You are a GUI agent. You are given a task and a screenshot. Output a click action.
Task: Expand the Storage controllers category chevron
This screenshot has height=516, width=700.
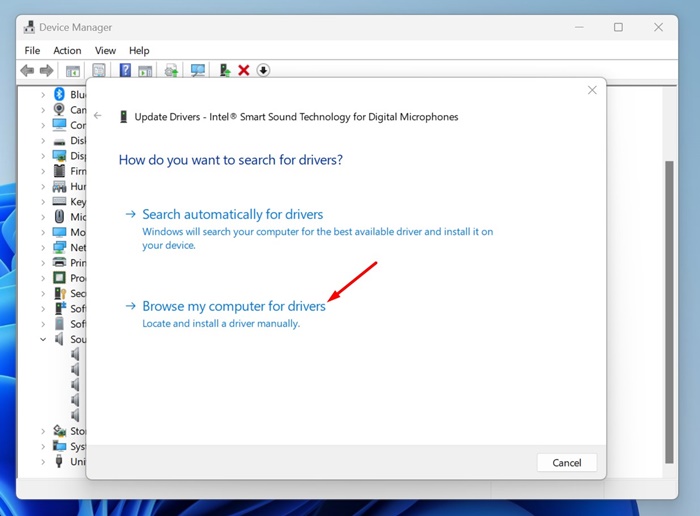click(x=43, y=431)
